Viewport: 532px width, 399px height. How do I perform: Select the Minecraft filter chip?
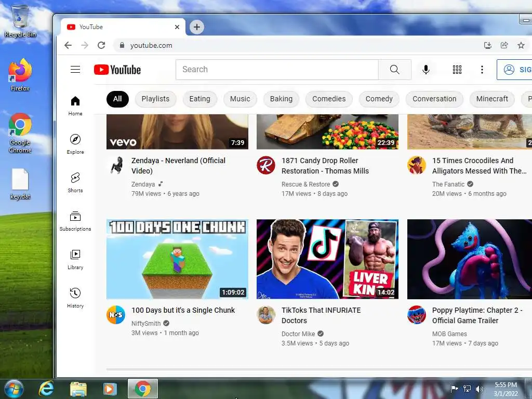[x=492, y=99]
